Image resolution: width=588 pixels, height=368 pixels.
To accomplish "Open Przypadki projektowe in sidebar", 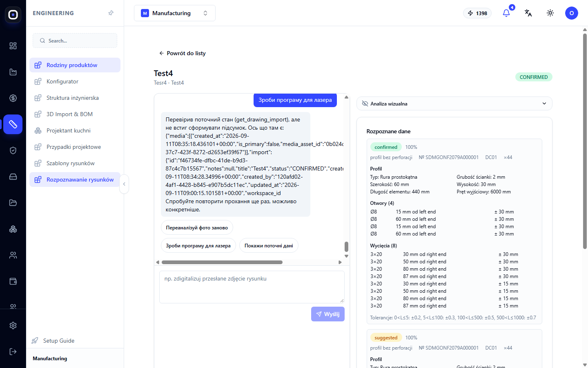I will 75,147.
